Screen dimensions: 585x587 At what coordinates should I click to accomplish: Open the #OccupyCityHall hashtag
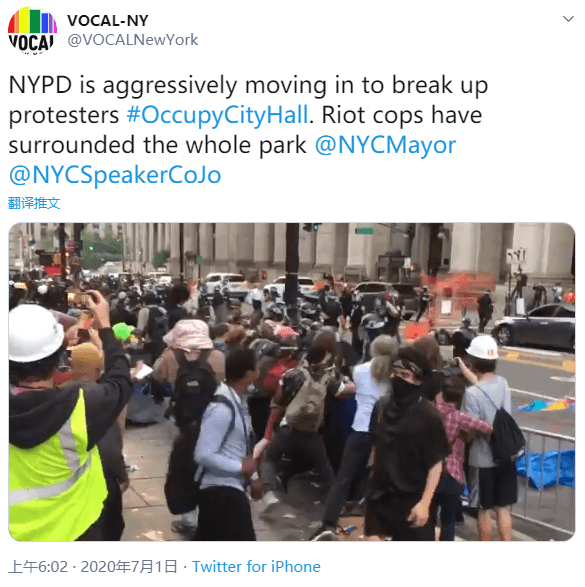[217, 115]
